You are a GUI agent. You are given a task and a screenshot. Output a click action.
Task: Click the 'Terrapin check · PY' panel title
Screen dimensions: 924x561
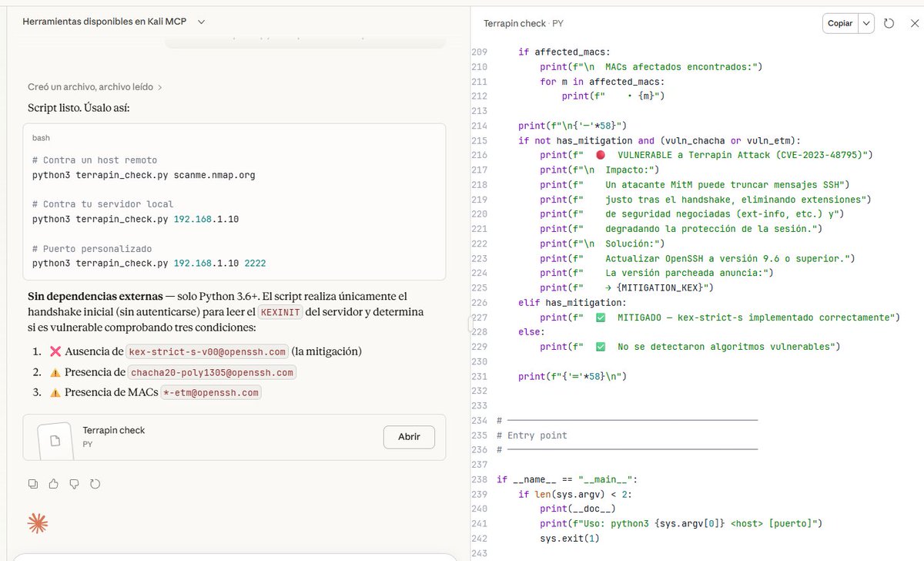click(x=524, y=23)
